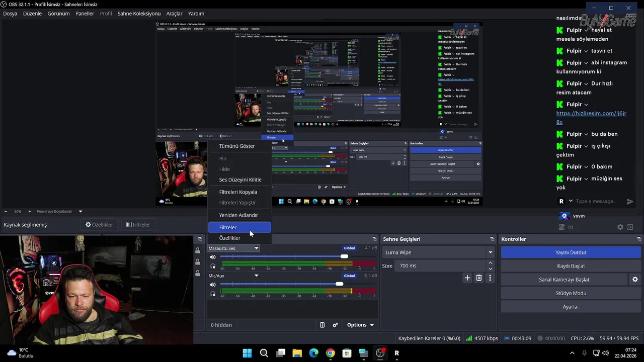Send chat message arrow icon
The height and width of the screenshot is (362, 644).
(x=630, y=201)
